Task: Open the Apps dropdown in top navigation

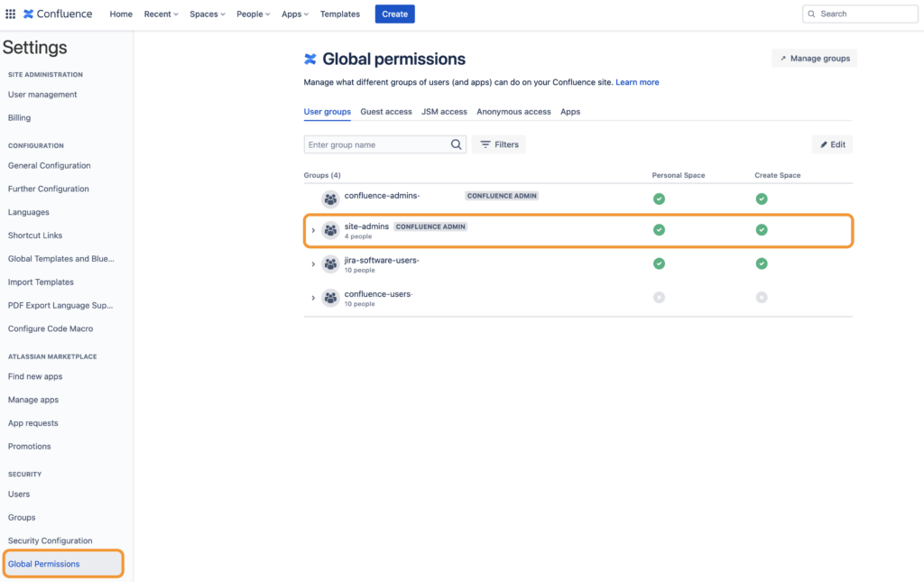Action: (x=295, y=14)
